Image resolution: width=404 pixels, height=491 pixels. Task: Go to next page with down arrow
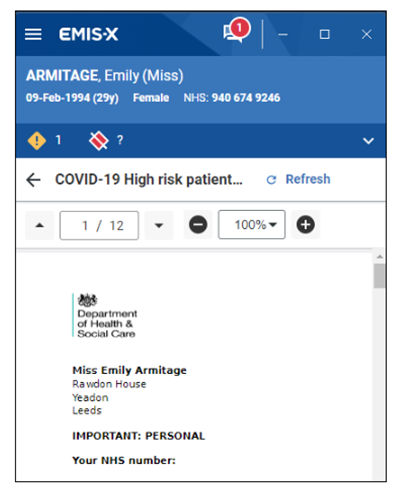coord(159,225)
